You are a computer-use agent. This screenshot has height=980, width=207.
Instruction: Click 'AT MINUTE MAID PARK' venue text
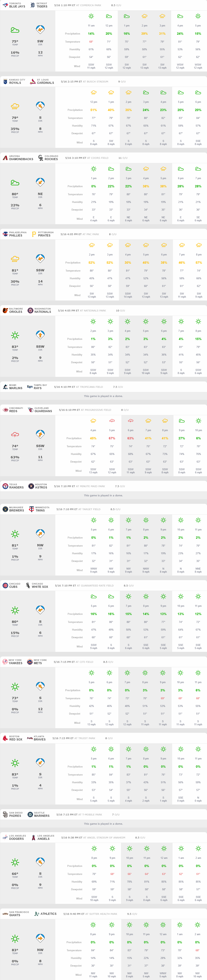tap(90, 486)
